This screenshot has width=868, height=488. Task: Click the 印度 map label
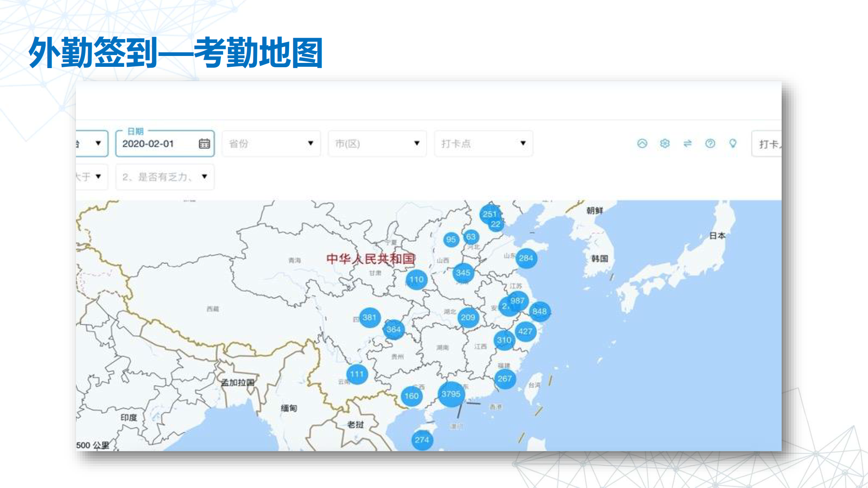128,417
